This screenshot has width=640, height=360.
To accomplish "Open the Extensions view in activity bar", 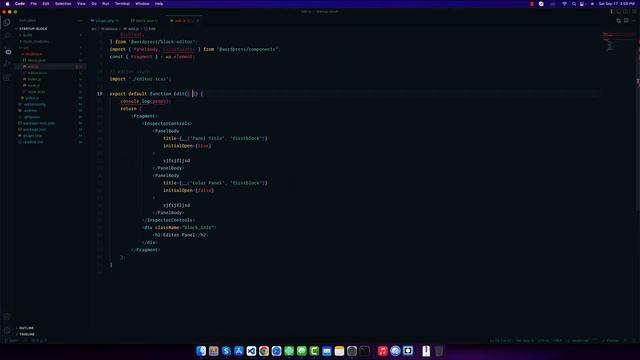I will click(x=7, y=78).
